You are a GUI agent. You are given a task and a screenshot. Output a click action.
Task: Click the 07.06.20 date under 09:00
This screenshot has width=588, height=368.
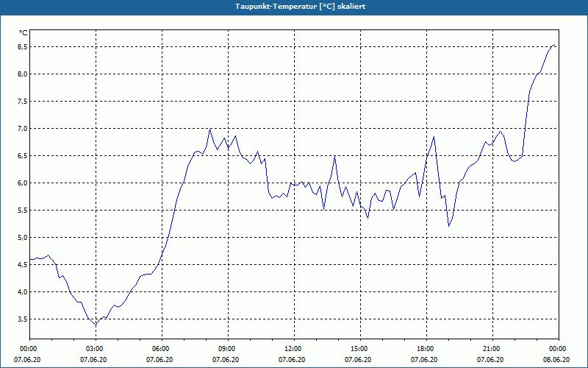[x=226, y=360]
